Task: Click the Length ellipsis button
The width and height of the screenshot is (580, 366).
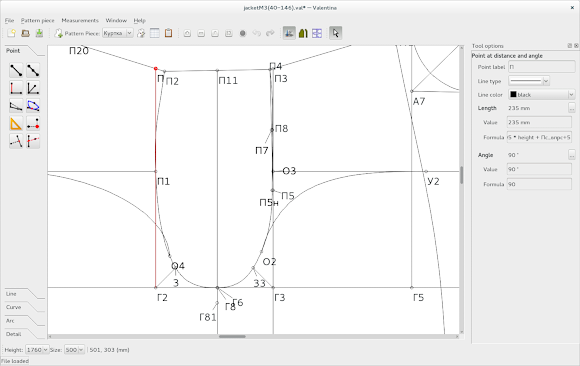Action: 571,108
